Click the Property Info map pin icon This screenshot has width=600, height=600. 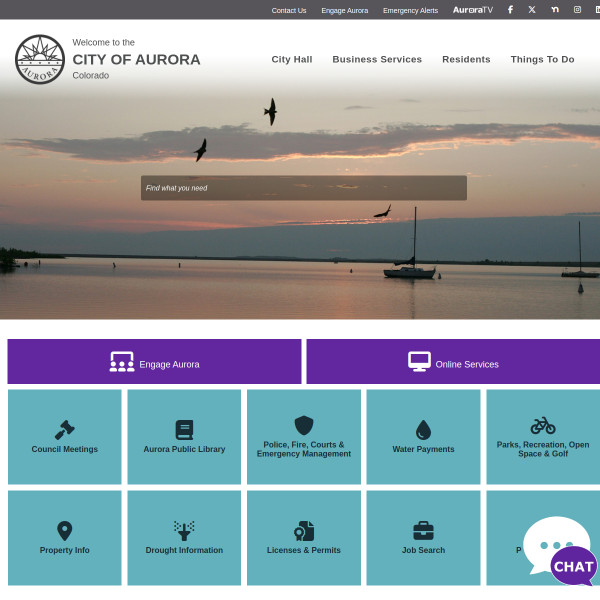(65, 531)
